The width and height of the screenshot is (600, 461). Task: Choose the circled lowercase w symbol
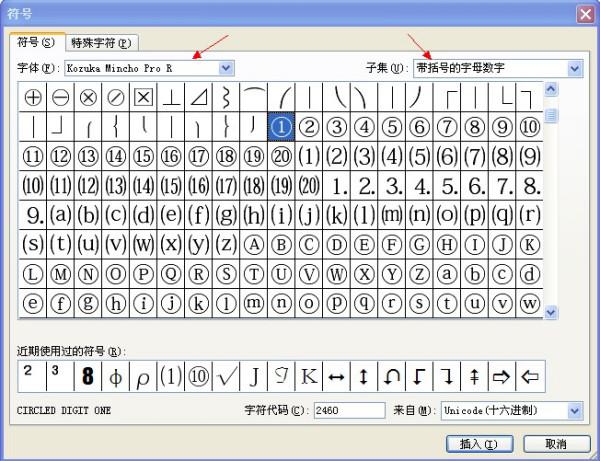(x=530, y=303)
